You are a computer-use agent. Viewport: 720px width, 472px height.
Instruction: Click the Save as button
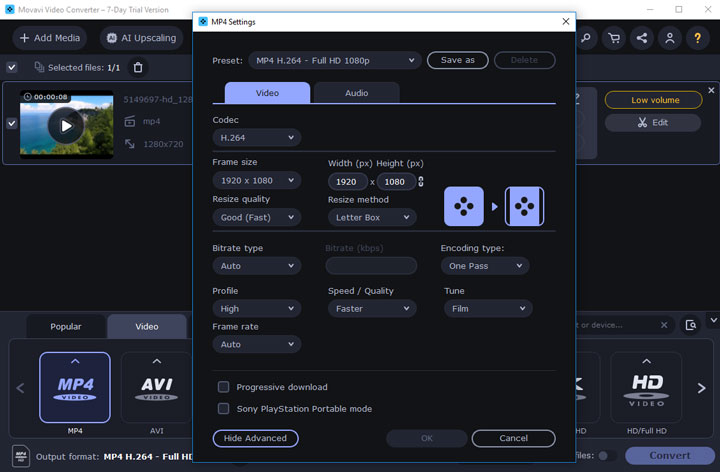[457, 60]
